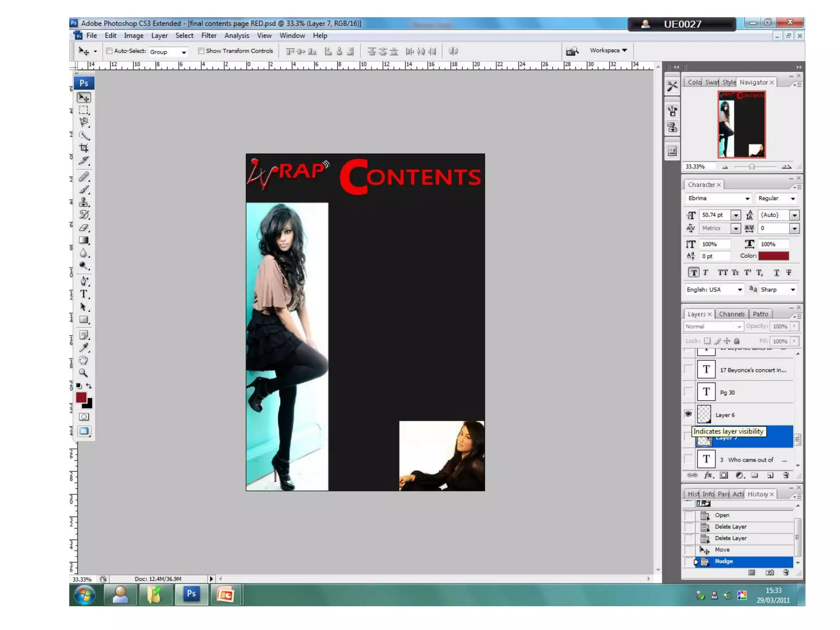Viewport: 840px width, 630px height.
Task: Select the Brush tool
Action: pyautogui.click(x=84, y=189)
